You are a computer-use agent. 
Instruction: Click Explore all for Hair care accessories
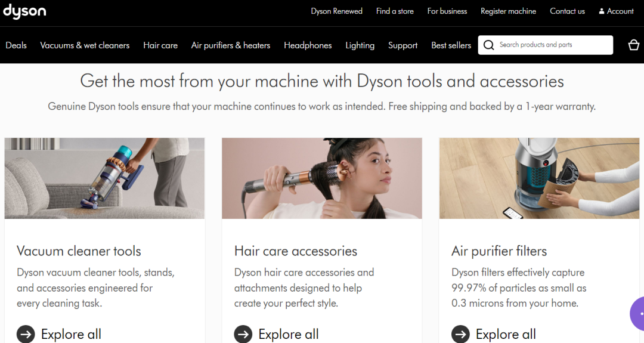tap(289, 334)
